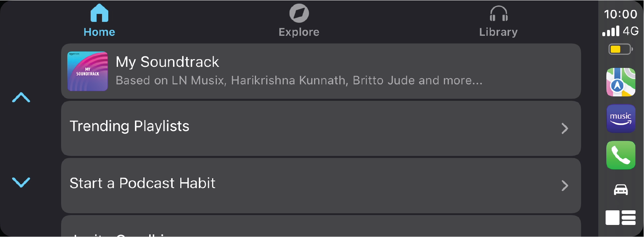Viewport: 644px width, 237px height.
Task: Click the 10:00 clock display
Action: coord(620,14)
